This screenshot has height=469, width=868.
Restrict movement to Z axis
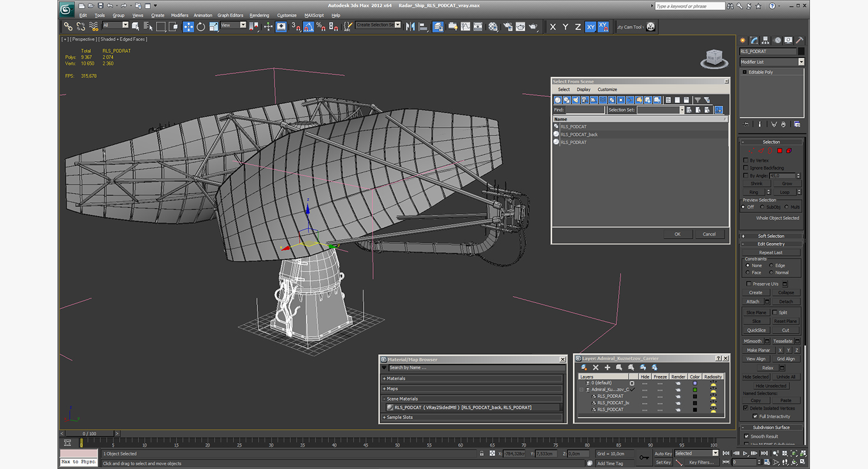[578, 27]
